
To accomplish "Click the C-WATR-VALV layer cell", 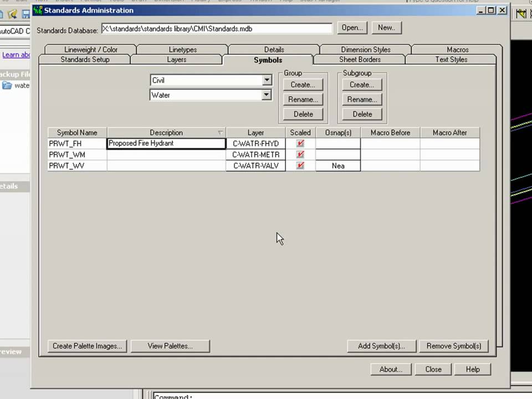I will (x=255, y=166).
